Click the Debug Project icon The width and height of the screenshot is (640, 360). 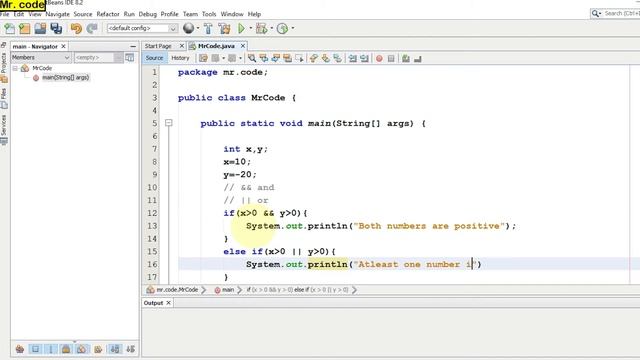click(x=261, y=28)
